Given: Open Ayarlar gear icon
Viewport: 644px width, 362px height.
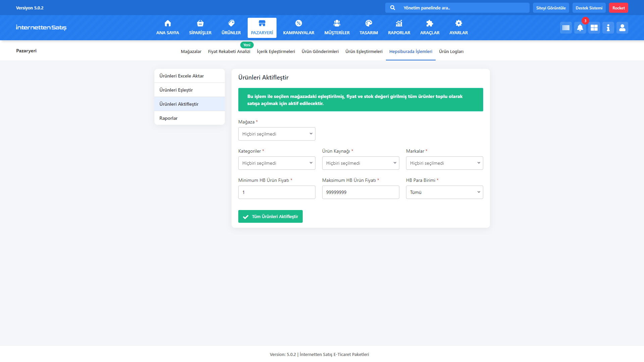Looking at the screenshot, I should click(x=458, y=23).
